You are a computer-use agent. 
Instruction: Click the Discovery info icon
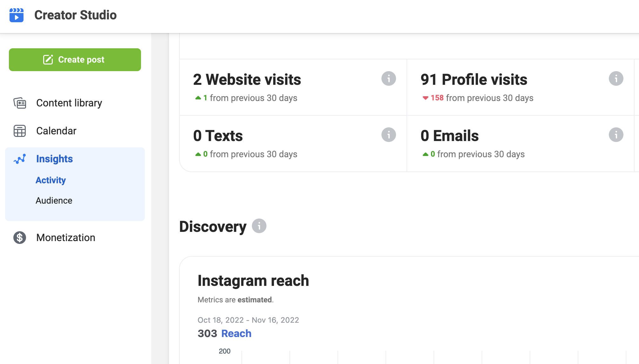[x=259, y=226]
